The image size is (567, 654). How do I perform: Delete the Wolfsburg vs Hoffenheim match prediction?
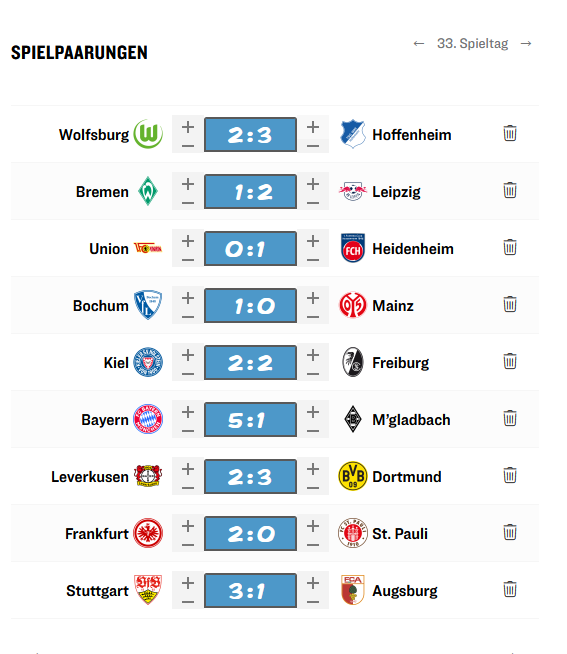[x=509, y=133]
